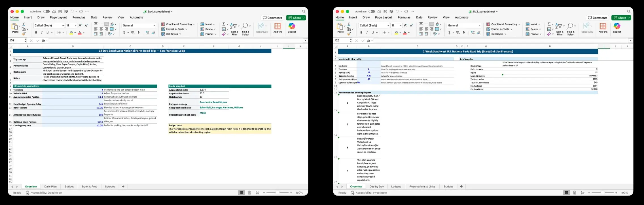Click the Home icon in the 5p4_spreadsheet title bar

[x=54, y=12]
